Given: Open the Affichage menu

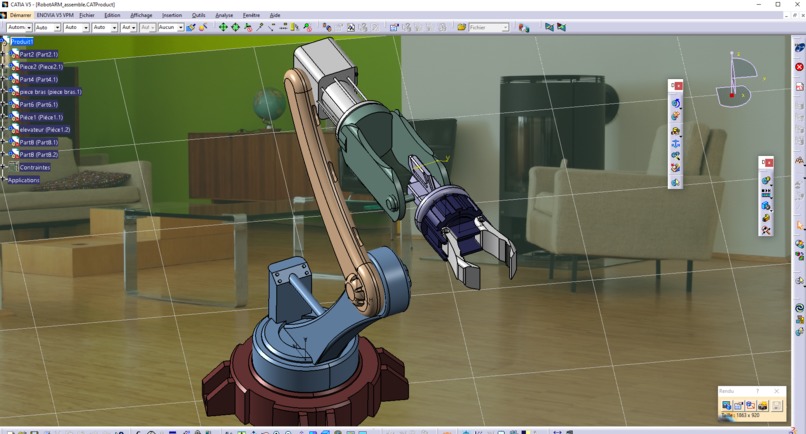Looking at the screenshot, I should click(x=141, y=15).
